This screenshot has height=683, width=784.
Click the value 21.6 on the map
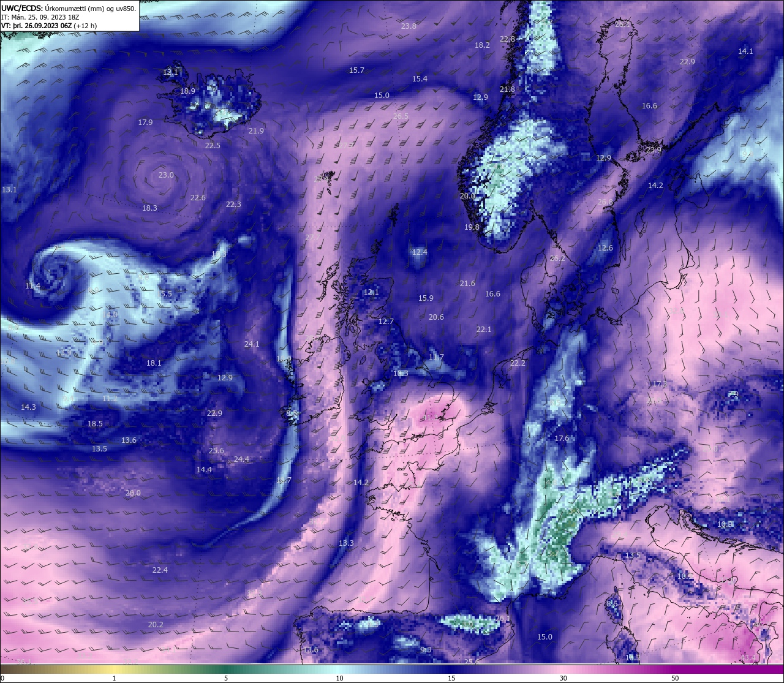[467, 283]
